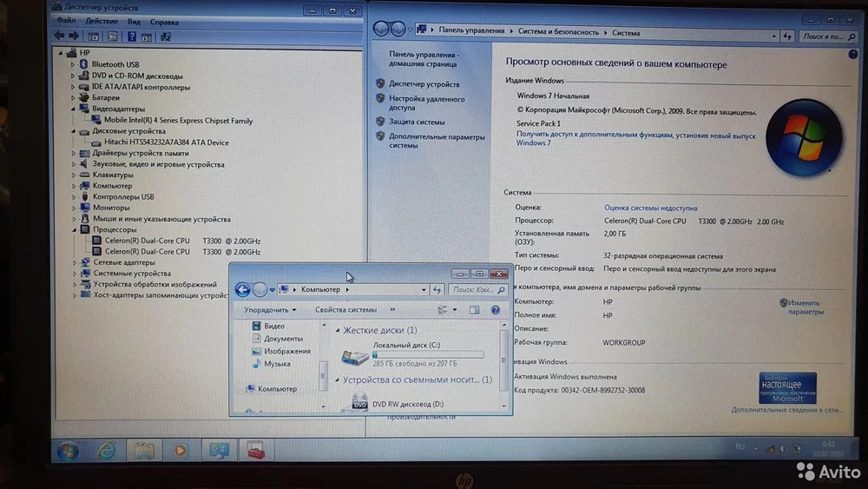Collapse the Жесткие диски group
Image resolution: width=868 pixels, height=489 pixels.
pyautogui.click(x=338, y=330)
